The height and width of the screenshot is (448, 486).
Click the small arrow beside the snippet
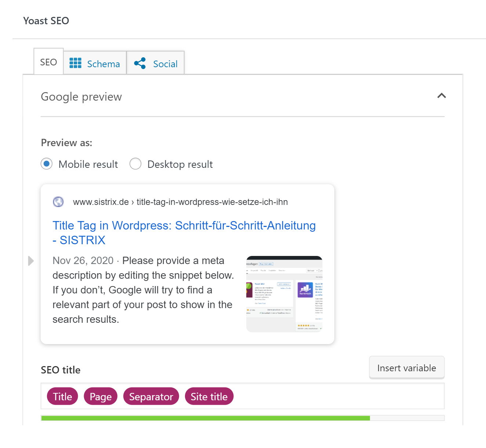[31, 261]
